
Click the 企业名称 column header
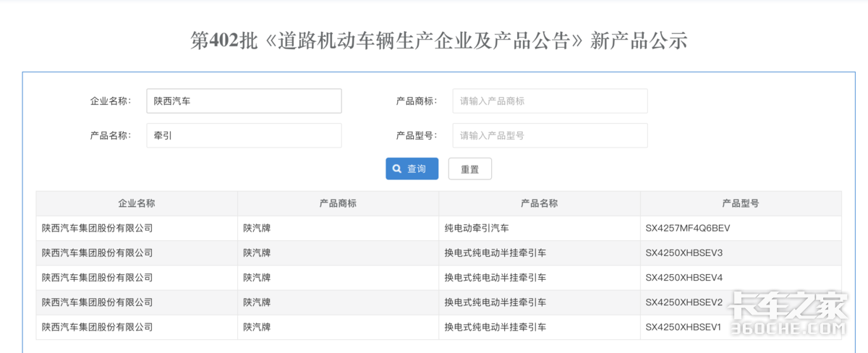pos(137,203)
